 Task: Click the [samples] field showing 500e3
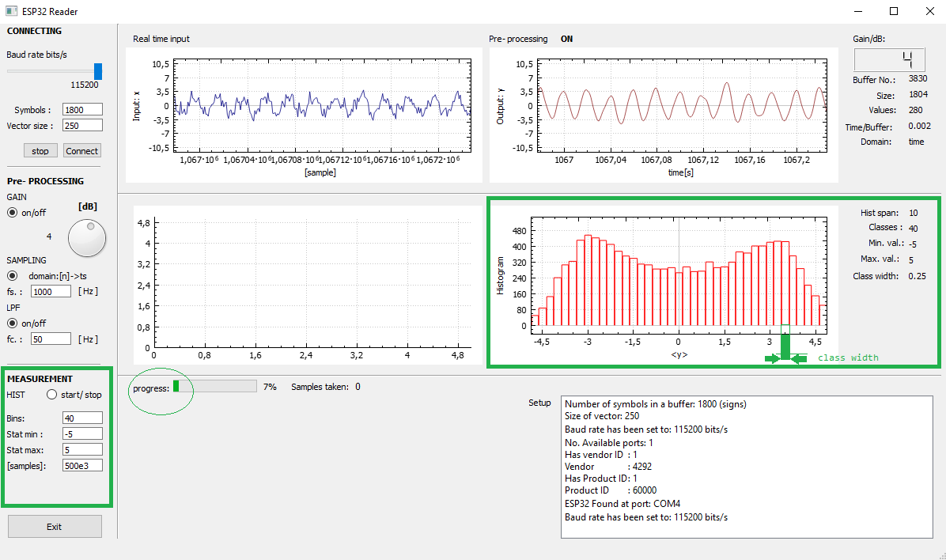82,465
